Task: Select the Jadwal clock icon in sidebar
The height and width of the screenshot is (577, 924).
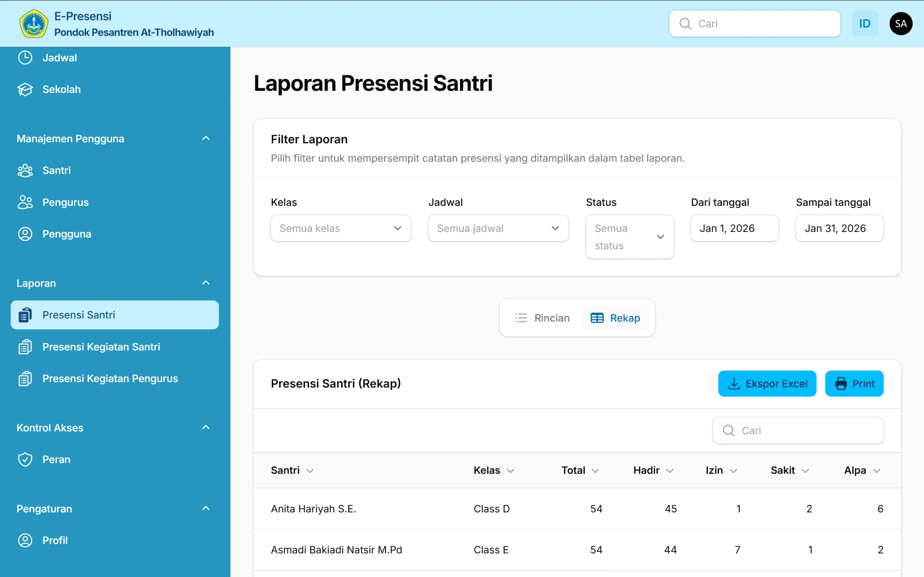Action: [x=24, y=58]
